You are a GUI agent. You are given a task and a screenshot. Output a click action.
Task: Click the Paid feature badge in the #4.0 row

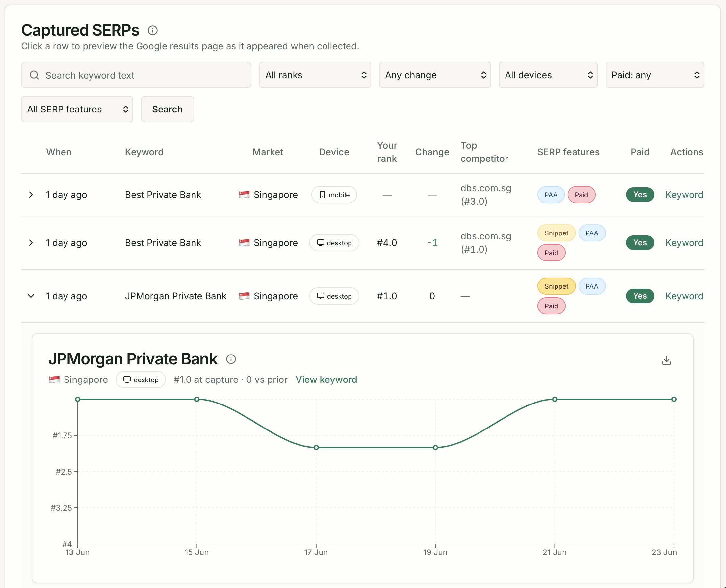click(x=551, y=253)
